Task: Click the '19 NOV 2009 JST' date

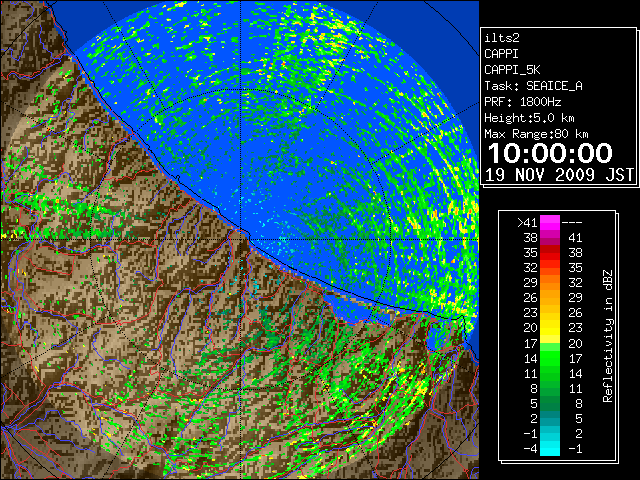Action: (559, 175)
